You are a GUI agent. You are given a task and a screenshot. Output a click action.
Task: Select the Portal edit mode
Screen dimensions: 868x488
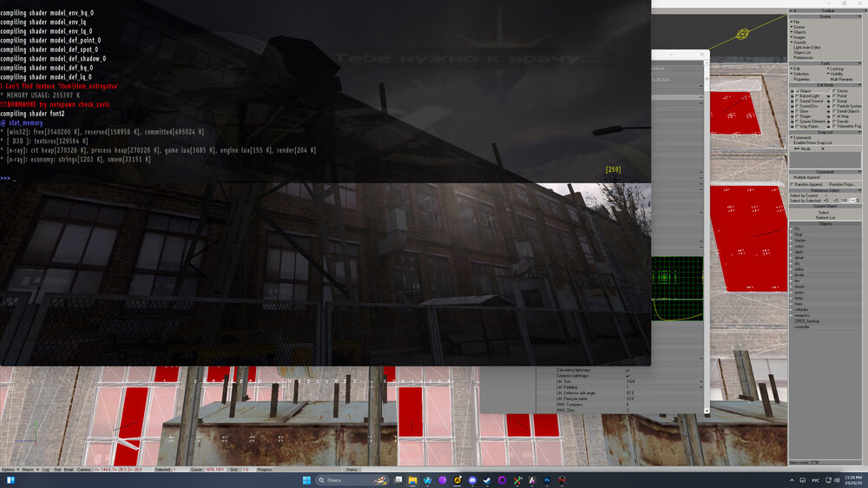click(x=839, y=96)
